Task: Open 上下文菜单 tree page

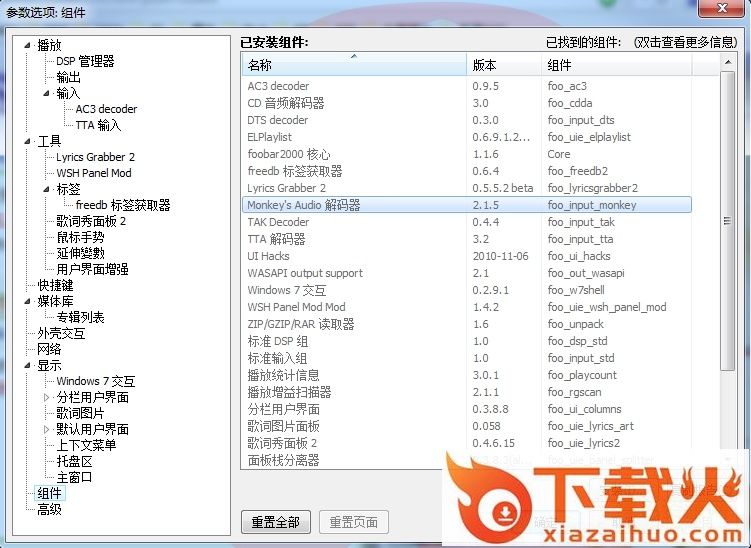Action: coord(86,445)
